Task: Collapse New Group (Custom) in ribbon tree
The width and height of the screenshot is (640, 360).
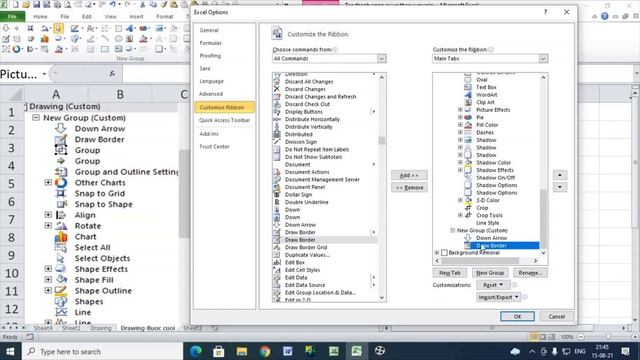Action: coord(452,230)
